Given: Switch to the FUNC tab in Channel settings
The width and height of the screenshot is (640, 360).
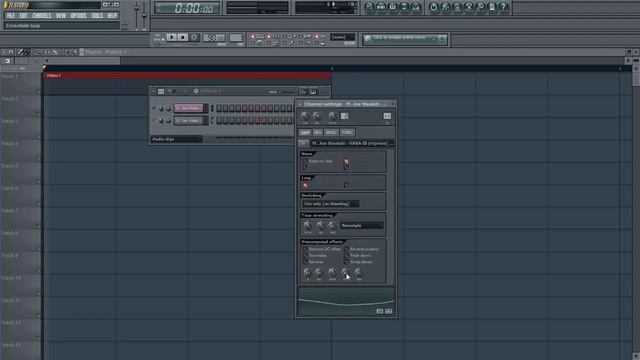Looking at the screenshot, I should (347, 132).
